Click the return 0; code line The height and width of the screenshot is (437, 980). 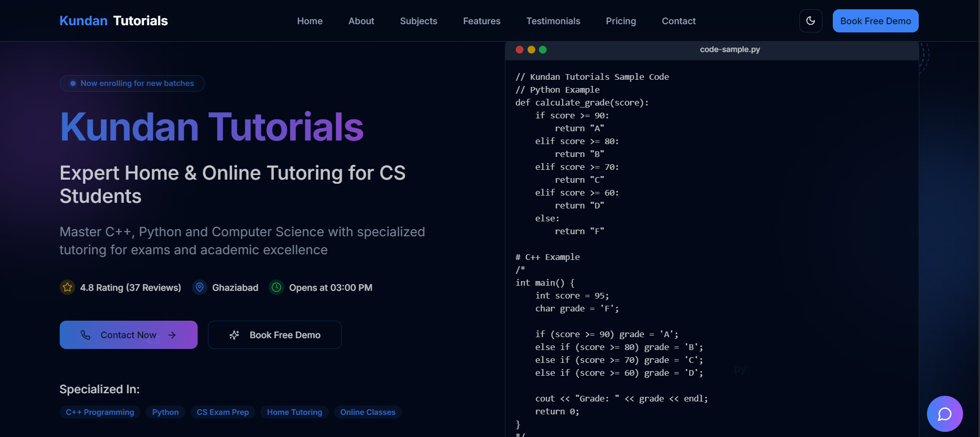557,411
